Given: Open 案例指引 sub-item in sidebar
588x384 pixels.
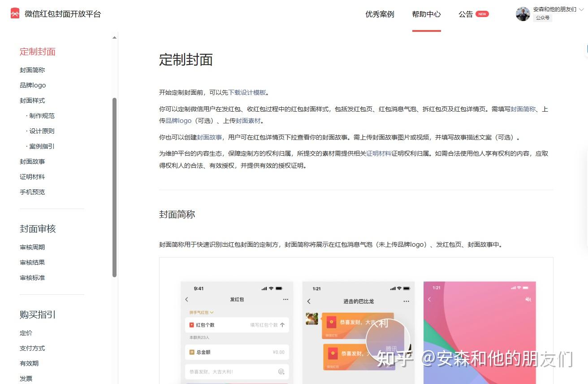Looking at the screenshot, I should pos(41,146).
